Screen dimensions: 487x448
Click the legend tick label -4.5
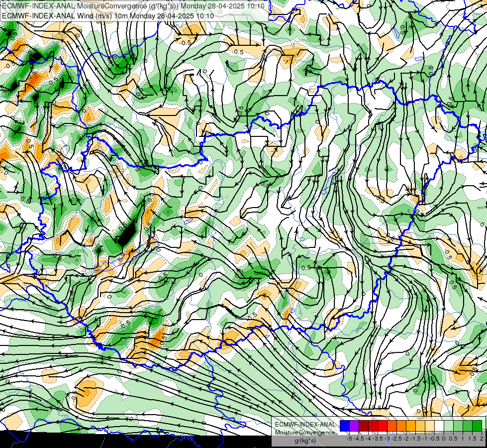pos(358,439)
